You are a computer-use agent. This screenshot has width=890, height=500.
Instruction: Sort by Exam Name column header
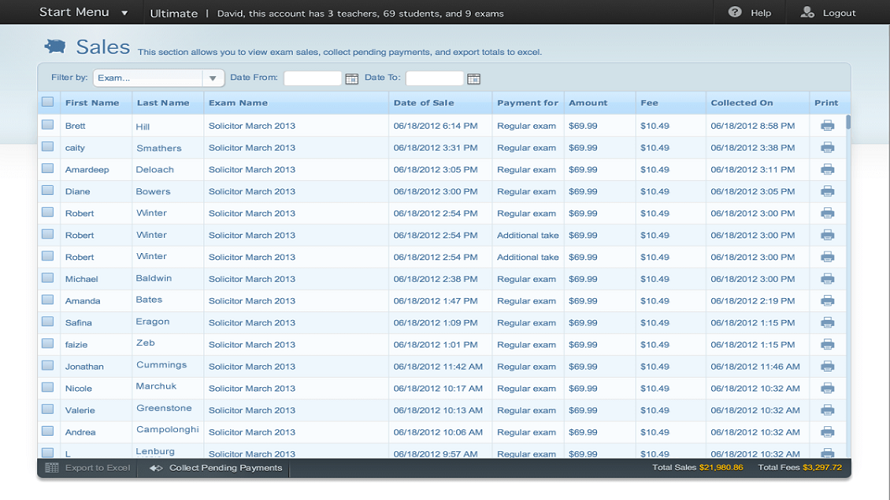pos(238,103)
